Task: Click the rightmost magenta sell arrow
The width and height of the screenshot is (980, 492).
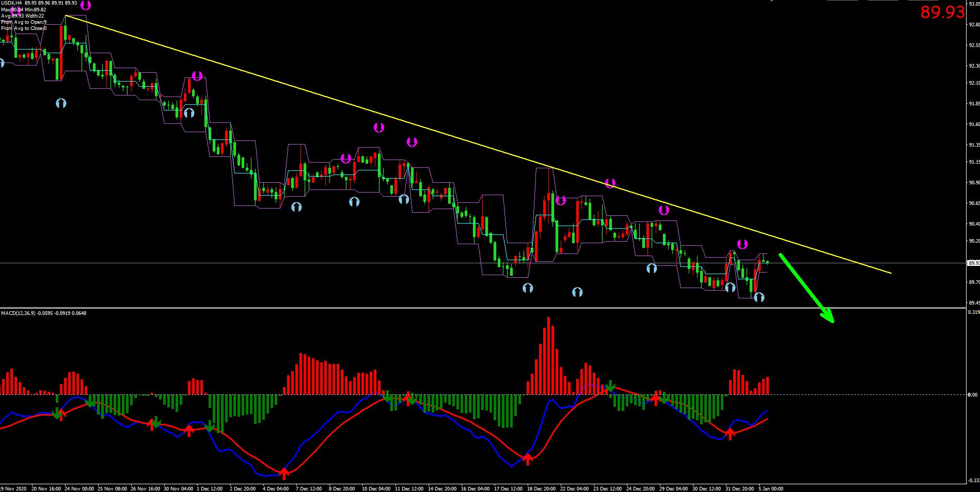Action: tap(742, 244)
